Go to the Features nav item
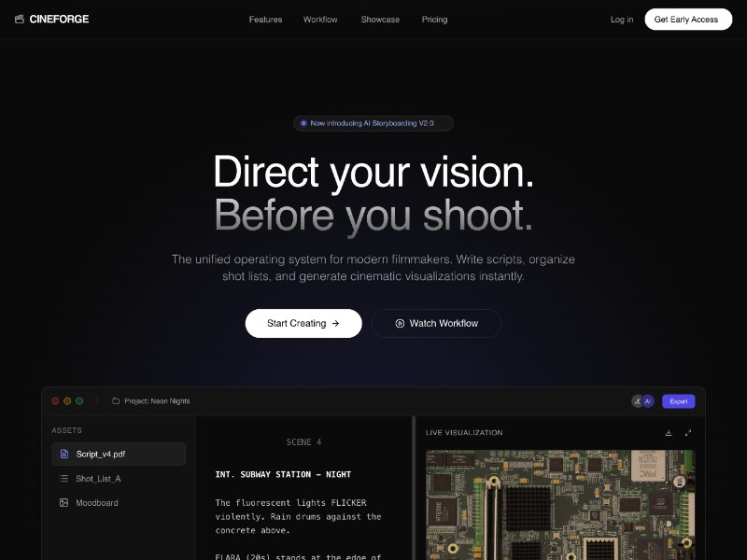The height and width of the screenshot is (560, 747). [x=265, y=20]
